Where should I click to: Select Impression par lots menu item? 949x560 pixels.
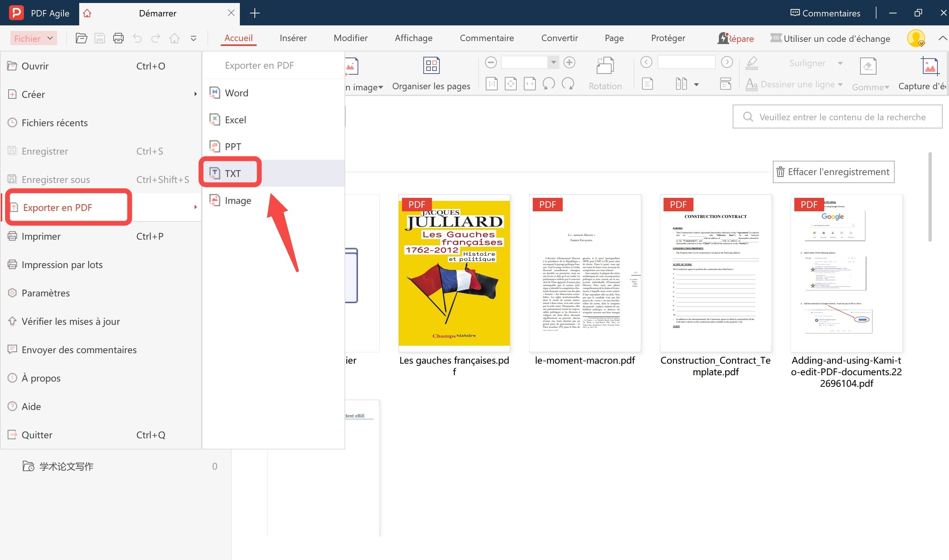(101, 265)
